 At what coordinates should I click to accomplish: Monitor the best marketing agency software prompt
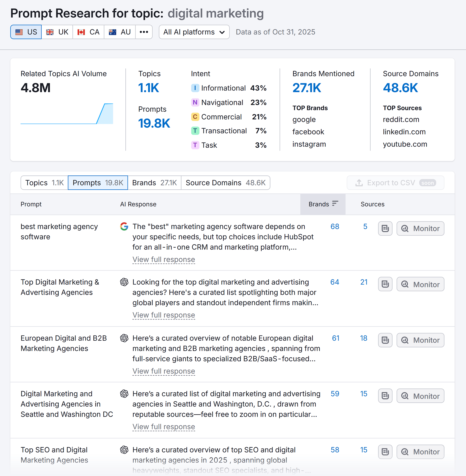click(x=420, y=228)
